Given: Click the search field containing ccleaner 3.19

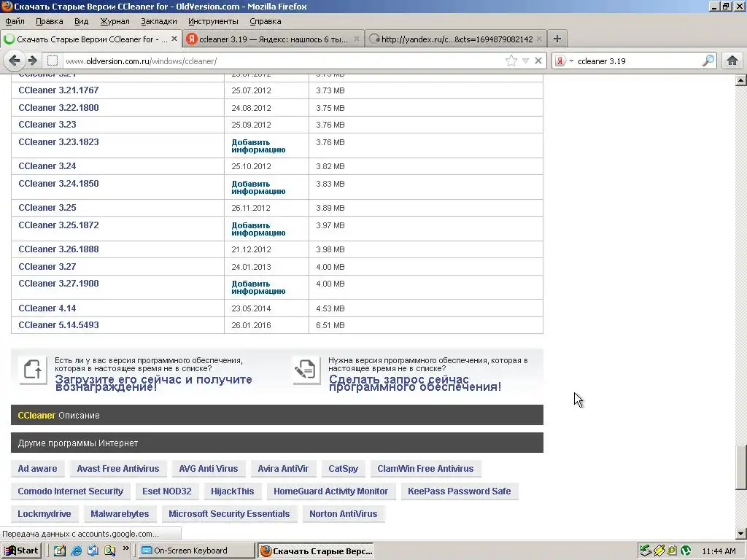Looking at the screenshot, I should (x=638, y=61).
